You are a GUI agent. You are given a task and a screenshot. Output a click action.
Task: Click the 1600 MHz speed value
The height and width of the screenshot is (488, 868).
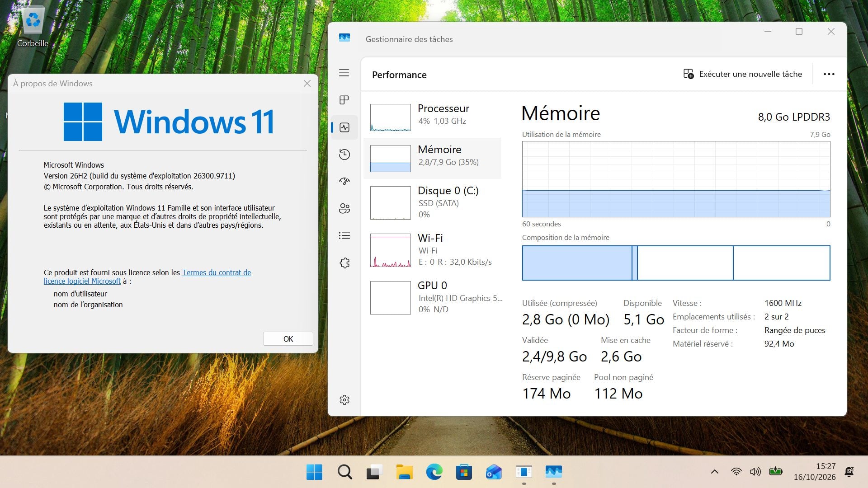[783, 303]
